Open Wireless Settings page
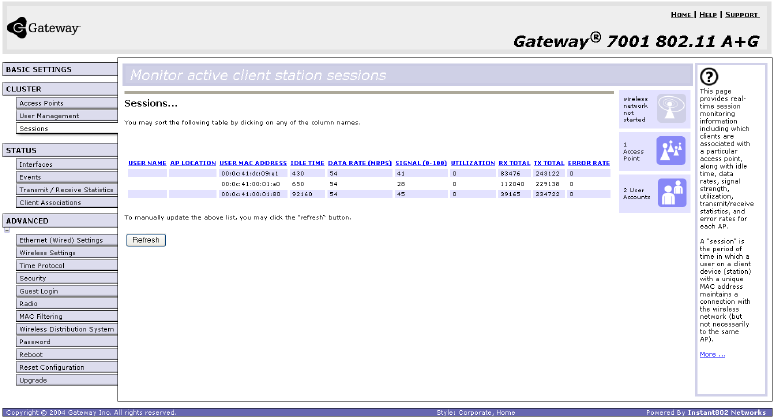Viewport: 774px width, 418px height. [x=67, y=253]
